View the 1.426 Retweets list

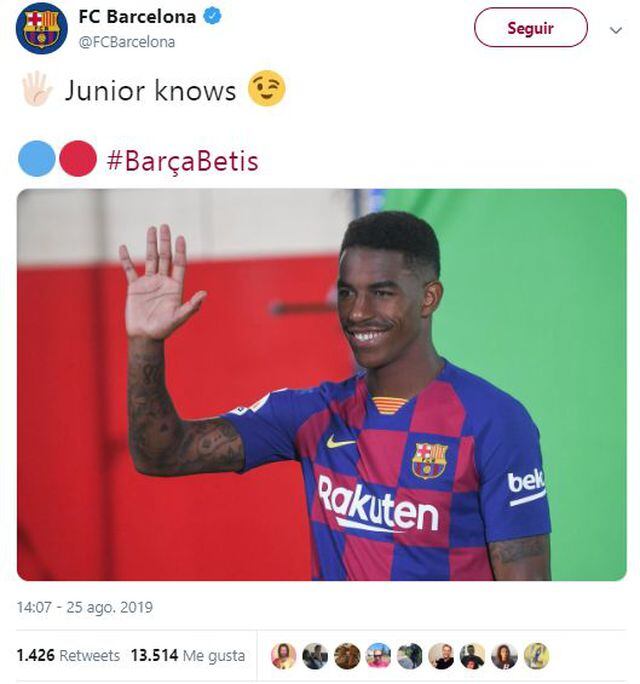coord(68,656)
